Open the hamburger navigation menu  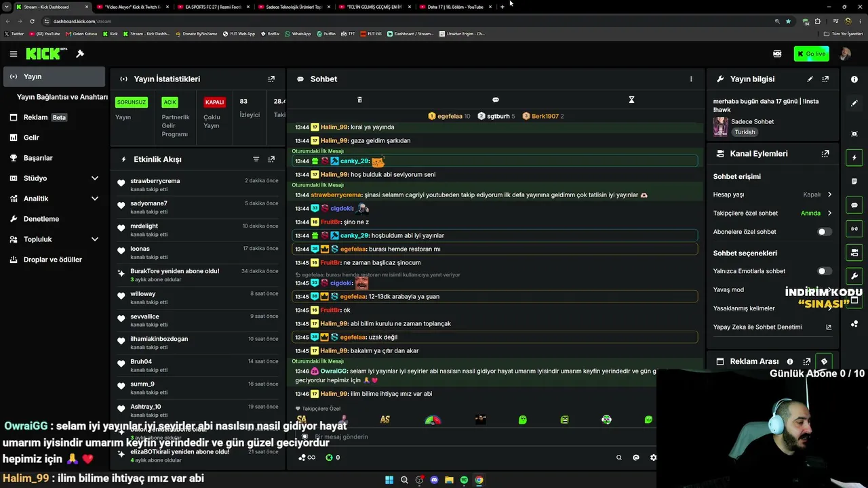[13, 54]
